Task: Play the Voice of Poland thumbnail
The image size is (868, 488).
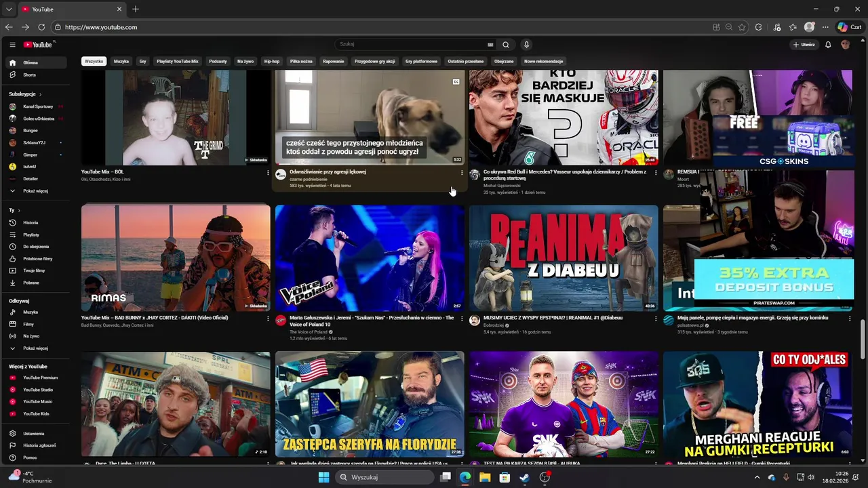Action: pos(370,258)
